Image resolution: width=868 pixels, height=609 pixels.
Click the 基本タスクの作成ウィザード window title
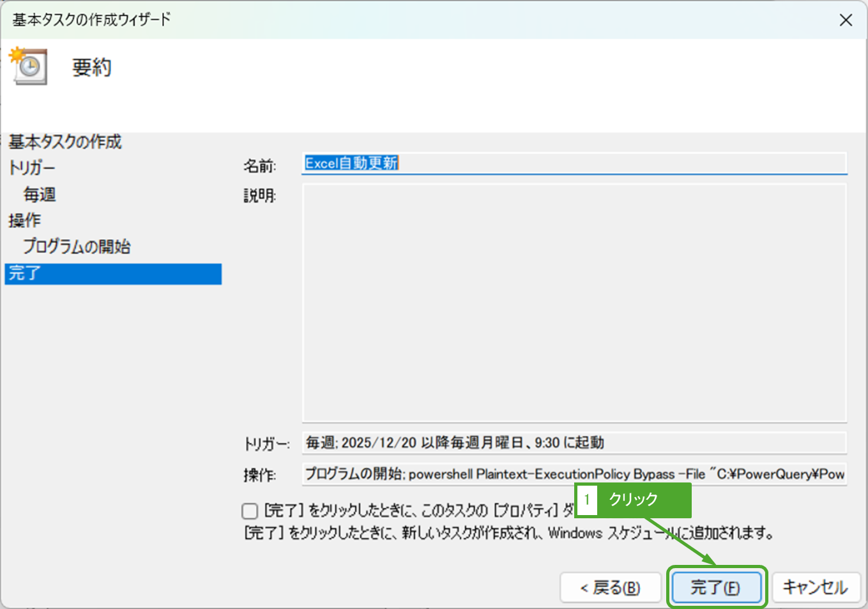point(91,20)
